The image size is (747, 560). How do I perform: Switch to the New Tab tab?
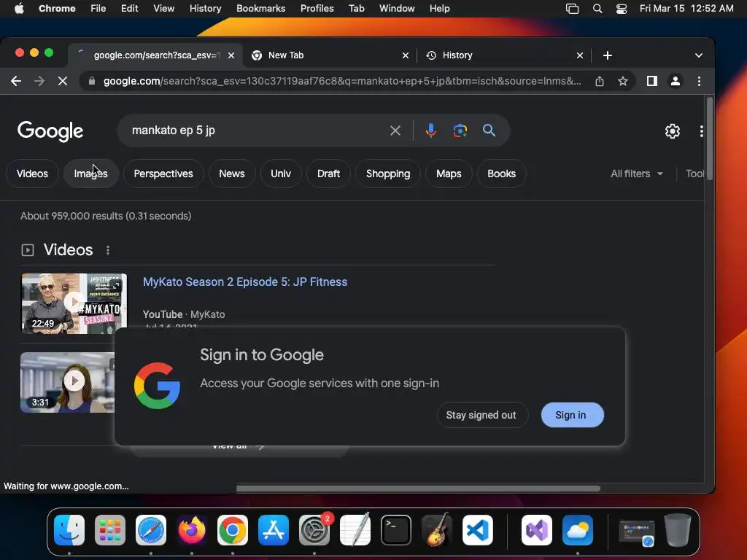[330, 55]
